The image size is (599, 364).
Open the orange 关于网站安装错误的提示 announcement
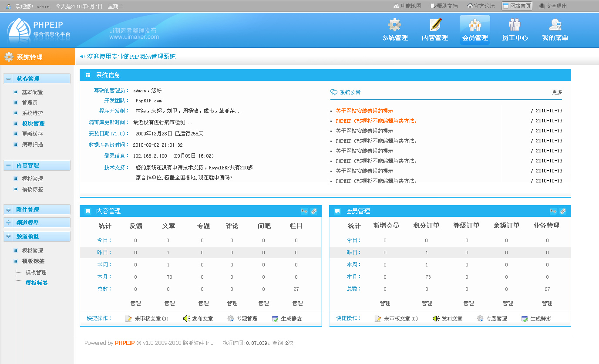(364, 111)
